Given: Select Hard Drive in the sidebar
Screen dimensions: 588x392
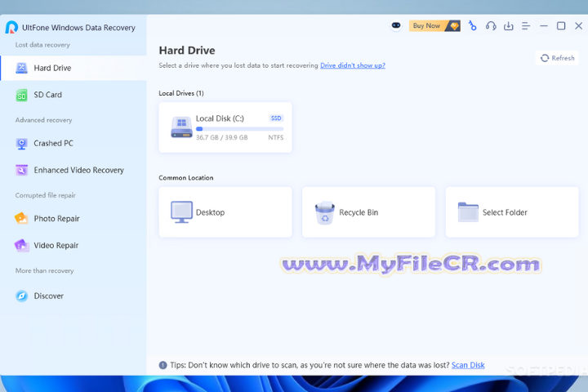Looking at the screenshot, I should 73,68.
